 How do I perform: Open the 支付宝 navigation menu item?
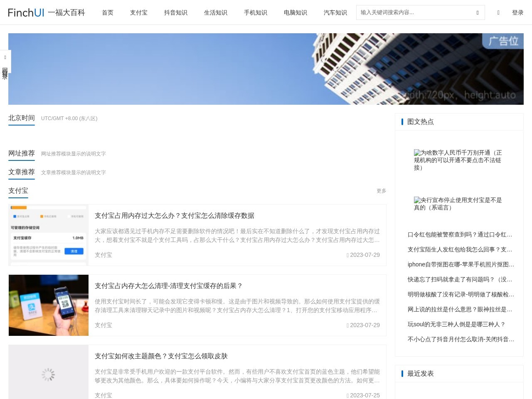click(x=138, y=12)
